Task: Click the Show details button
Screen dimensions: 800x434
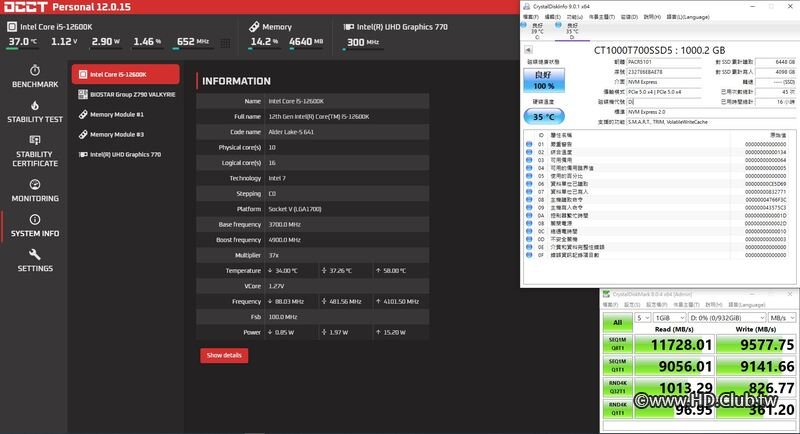Action: pos(224,355)
